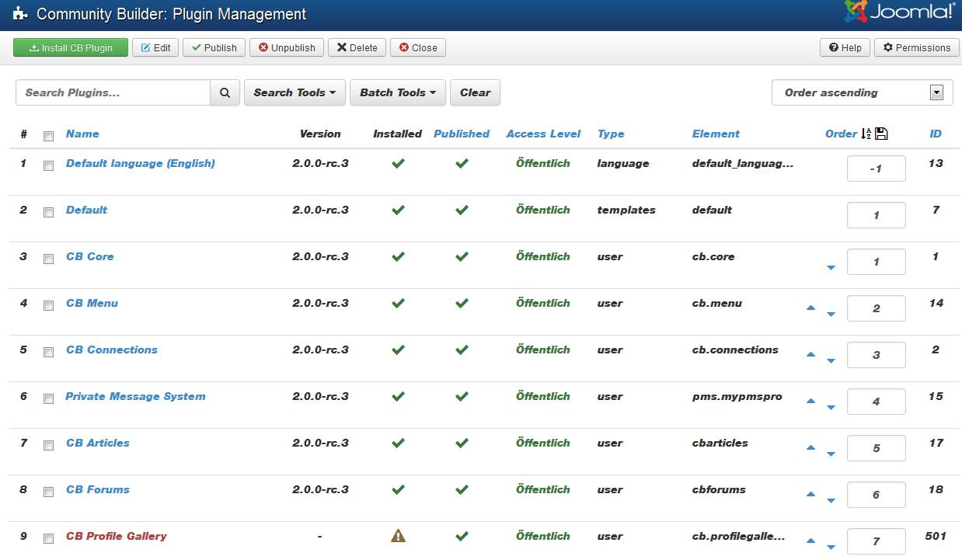Check the Default plugin row checkbox
This screenshot has width=962, height=560.
click(x=48, y=212)
